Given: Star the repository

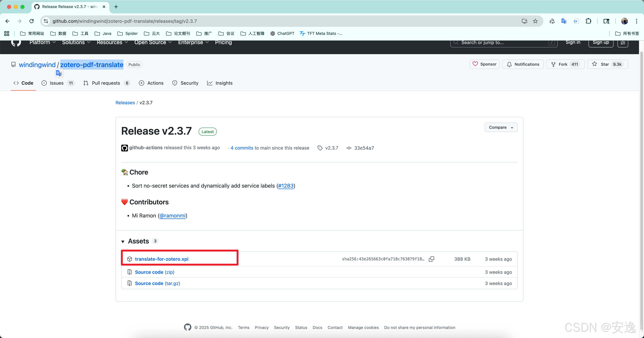Looking at the screenshot, I should 607,64.
